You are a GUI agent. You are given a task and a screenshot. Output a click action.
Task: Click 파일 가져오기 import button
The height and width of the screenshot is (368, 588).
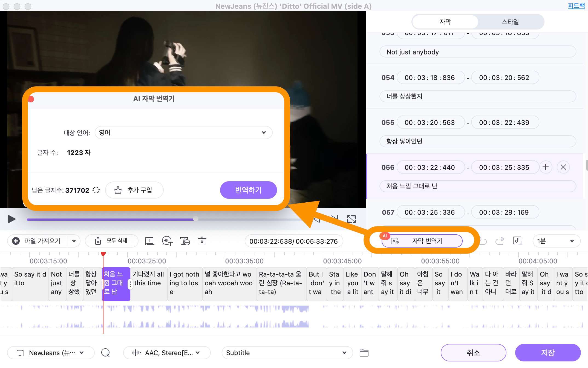[x=38, y=241]
